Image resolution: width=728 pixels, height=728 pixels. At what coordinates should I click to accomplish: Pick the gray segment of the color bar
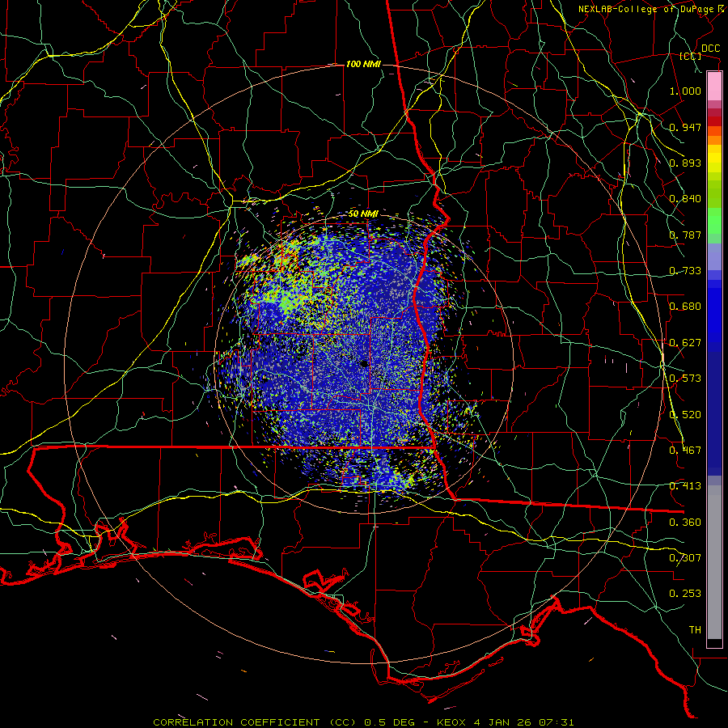714,562
